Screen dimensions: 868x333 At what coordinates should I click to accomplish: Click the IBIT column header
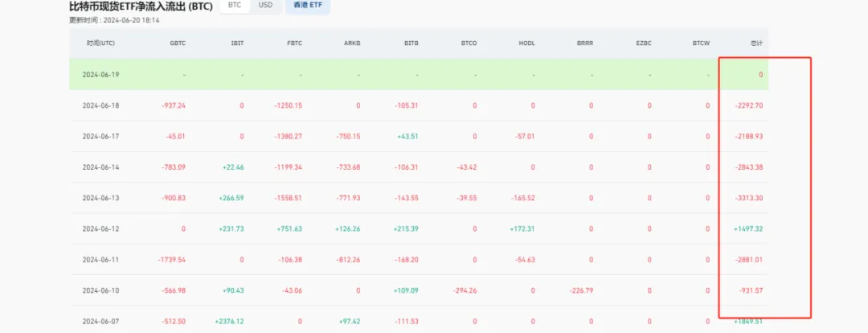pos(237,43)
